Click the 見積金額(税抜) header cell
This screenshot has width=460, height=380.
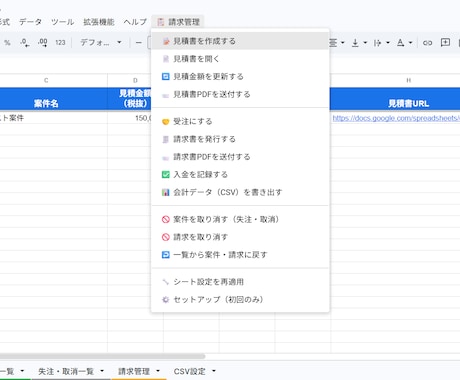pos(129,99)
